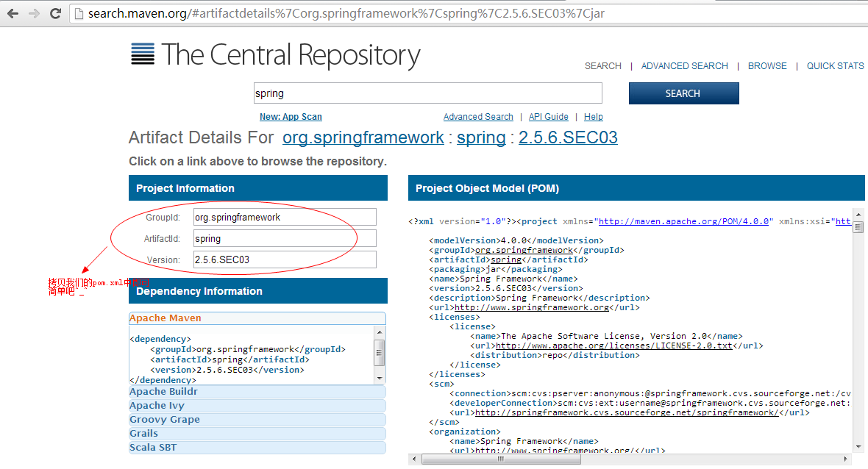This screenshot has width=868, height=469.
Task: Click the browser back arrow
Action: click(x=13, y=13)
